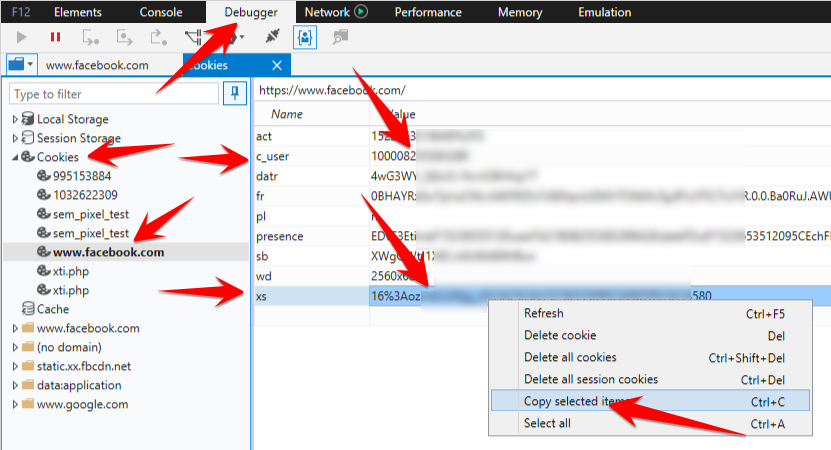Image resolution: width=831 pixels, height=450 pixels.
Task: Choose Delete all session cookies
Action: [x=651, y=380]
